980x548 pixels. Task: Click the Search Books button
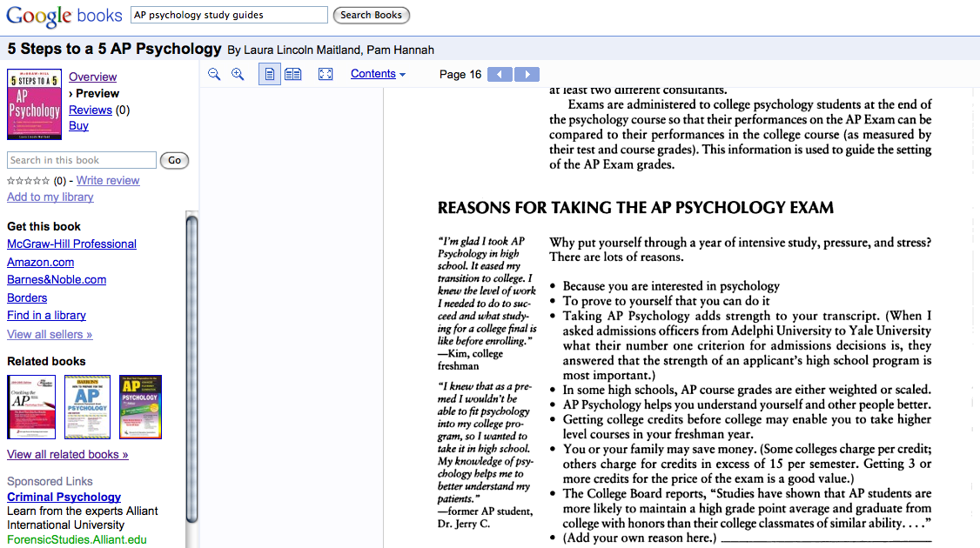(372, 15)
